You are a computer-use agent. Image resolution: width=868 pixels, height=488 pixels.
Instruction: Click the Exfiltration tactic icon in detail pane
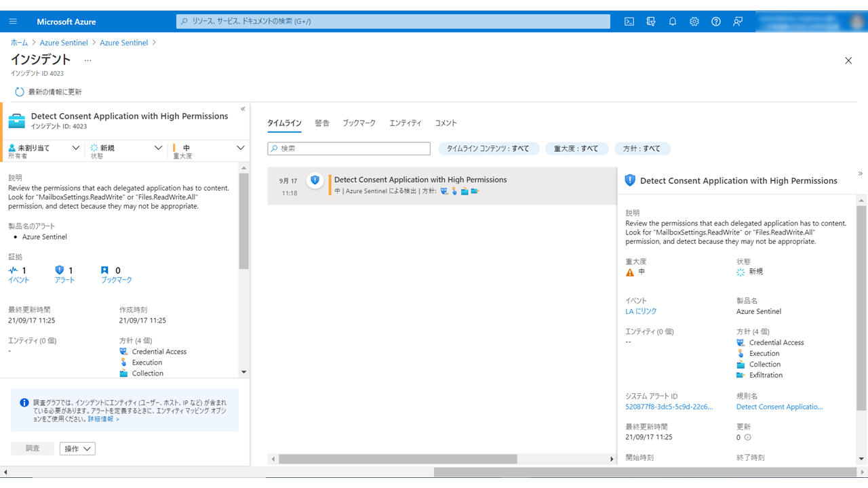[741, 375]
